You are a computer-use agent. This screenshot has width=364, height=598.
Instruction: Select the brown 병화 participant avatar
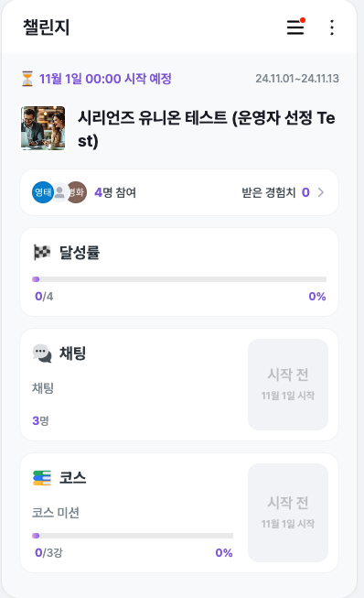(77, 192)
